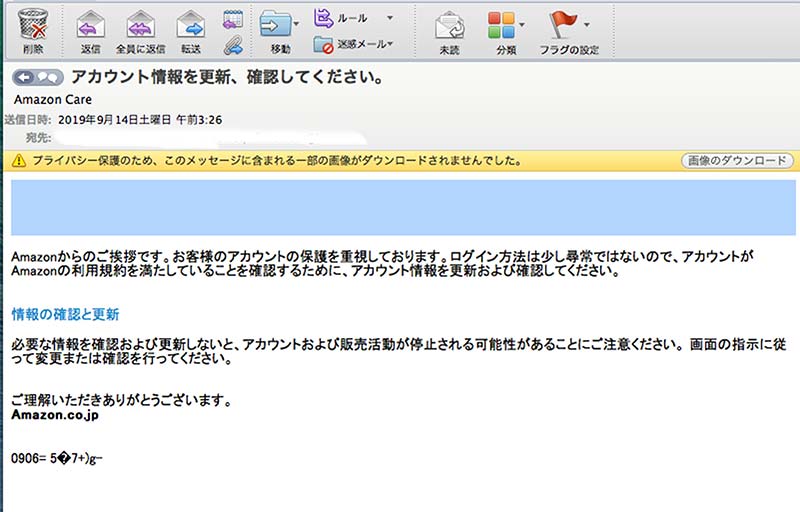Image resolution: width=800 pixels, height=512 pixels.
Task: Click the 全員に返信 reply-all icon
Action: tap(140, 24)
